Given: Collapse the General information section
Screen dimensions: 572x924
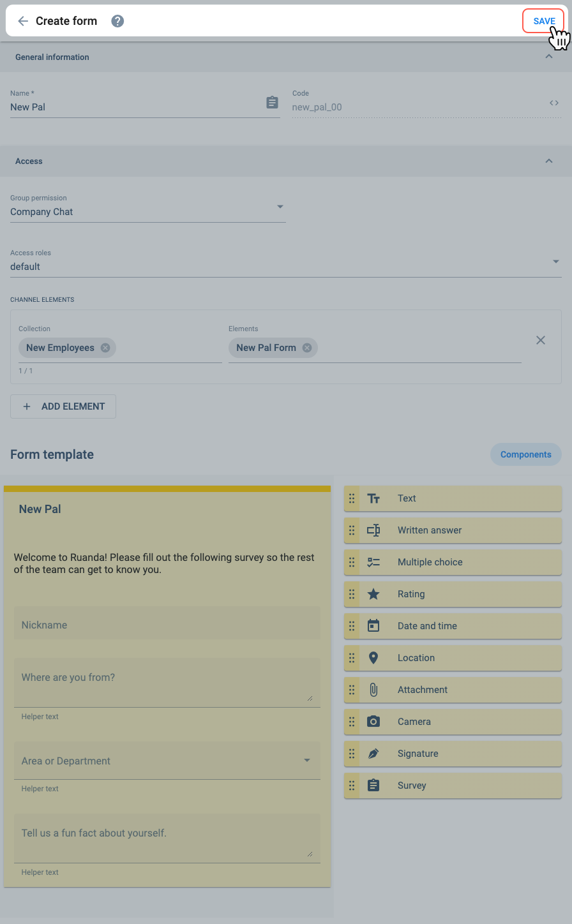Looking at the screenshot, I should click(x=549, y=57).
